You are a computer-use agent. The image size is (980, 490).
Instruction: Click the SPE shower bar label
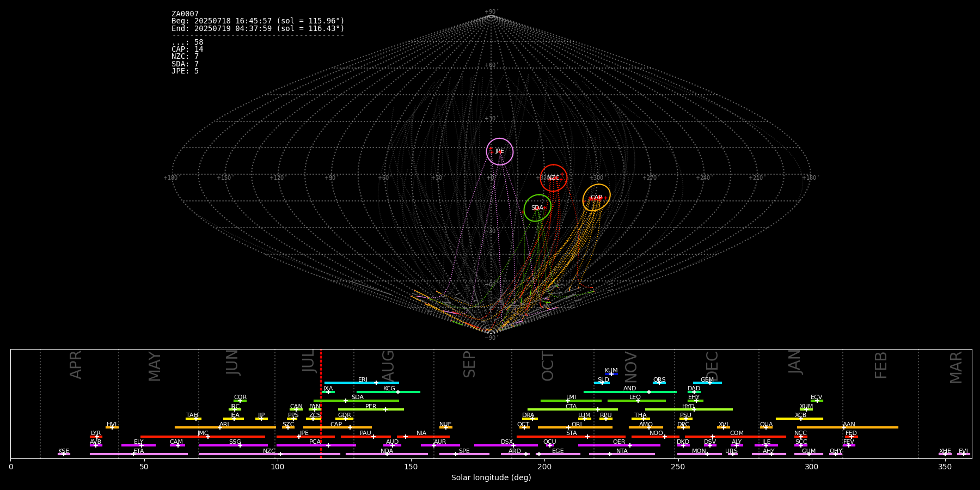pos(464,451)
